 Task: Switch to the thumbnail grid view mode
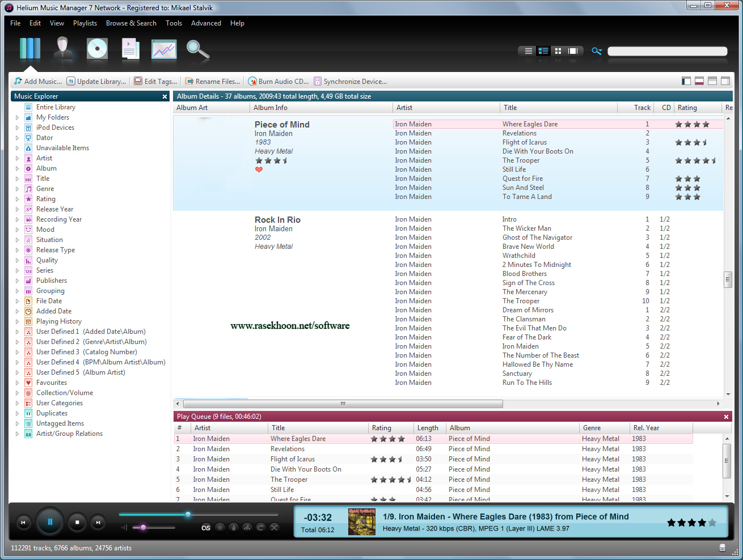tap(558, 51)
